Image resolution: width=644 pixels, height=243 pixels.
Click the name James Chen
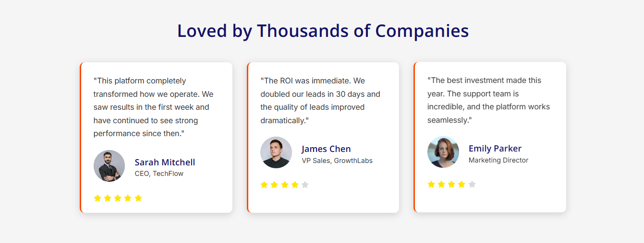tap(326, 149)
